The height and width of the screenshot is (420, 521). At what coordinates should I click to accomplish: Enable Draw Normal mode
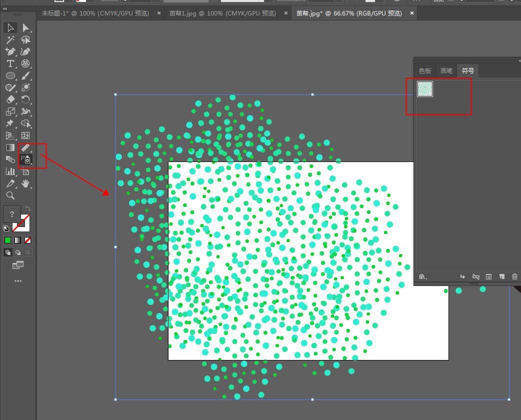7,252
